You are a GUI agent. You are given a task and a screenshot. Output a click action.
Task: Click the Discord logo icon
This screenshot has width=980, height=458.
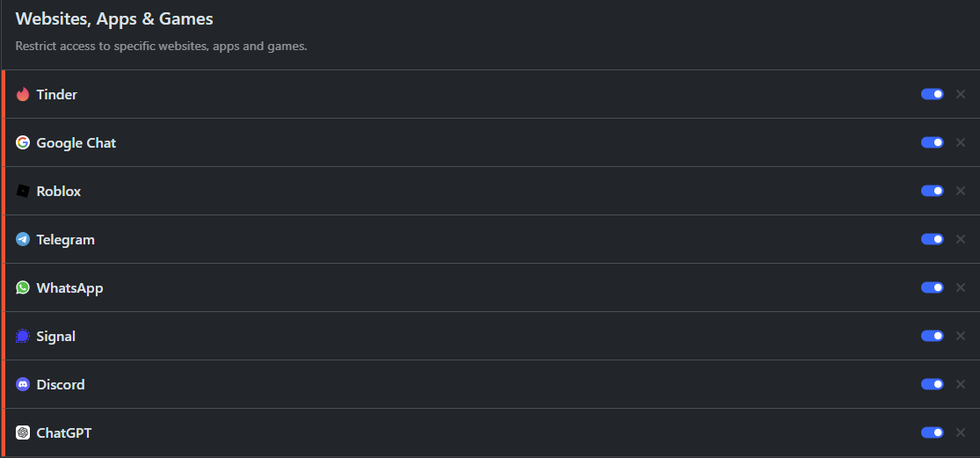[23, 384]
